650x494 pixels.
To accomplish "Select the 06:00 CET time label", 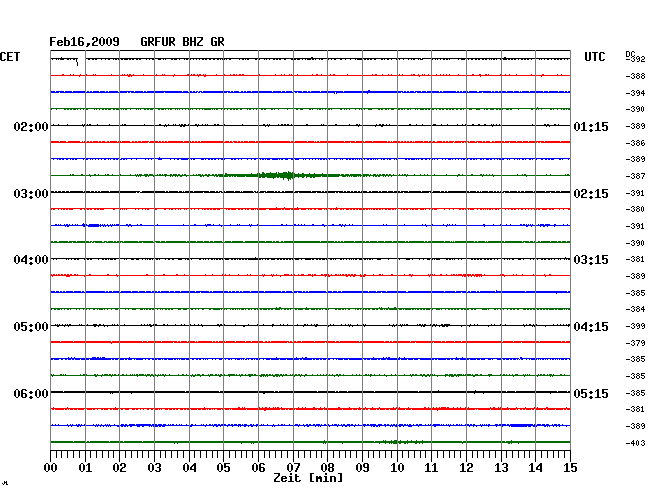I will (31, 393).
